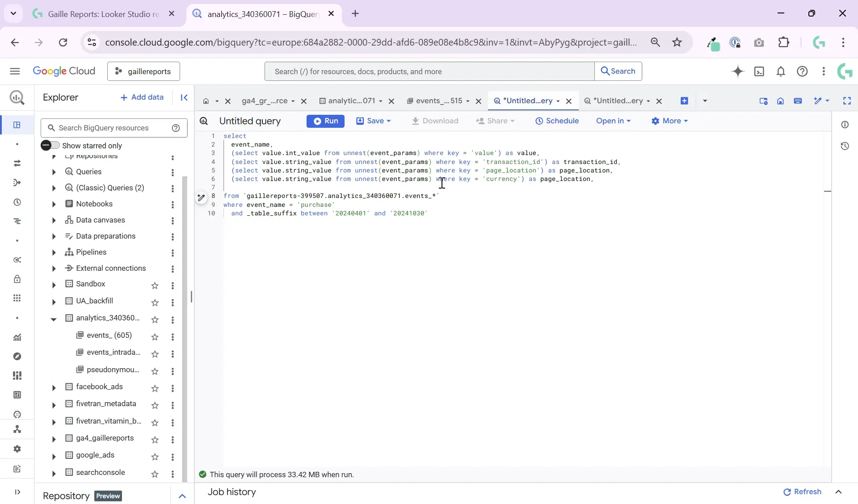
Task: Focus the resources and docs search bar
Action: [429, 71]
